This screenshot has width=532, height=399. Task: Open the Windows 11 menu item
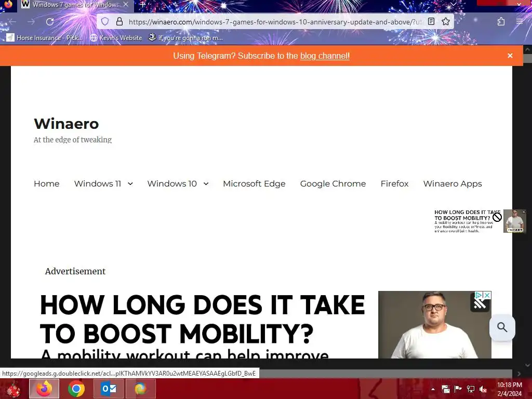pyautogui.click(x=98, y=183)
